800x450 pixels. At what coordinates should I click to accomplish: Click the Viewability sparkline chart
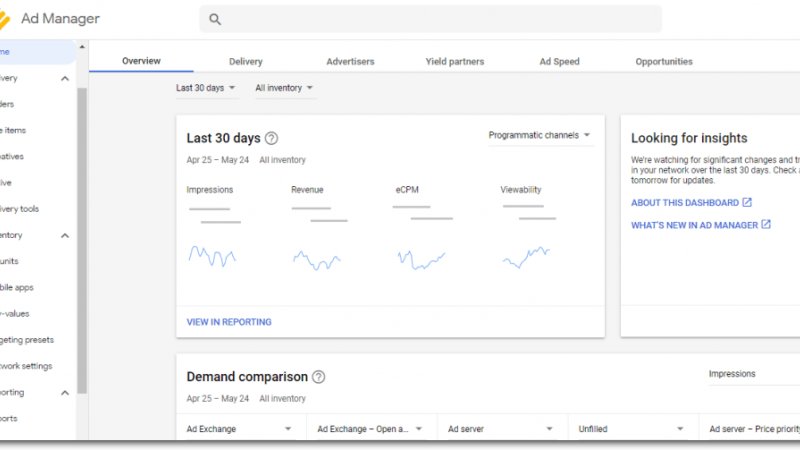(526, 257)
